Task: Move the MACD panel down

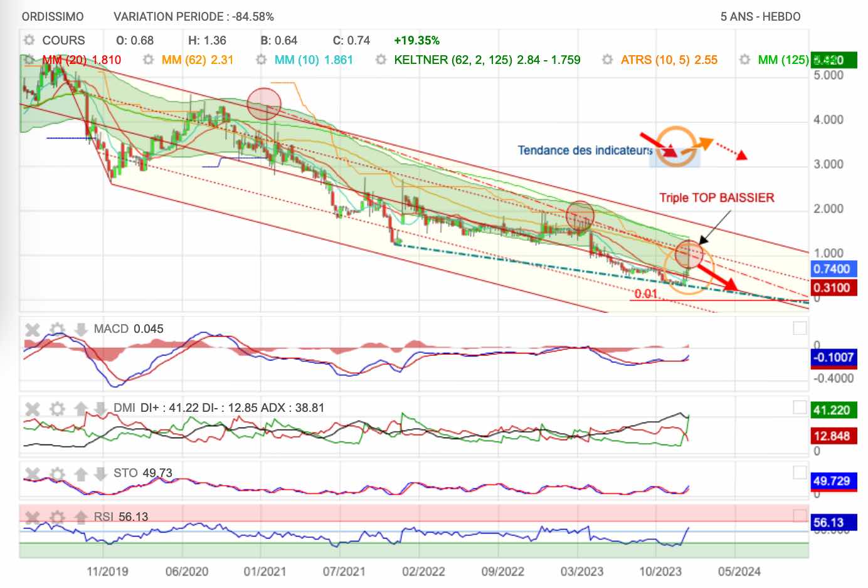Action: [x=81, y=329]
